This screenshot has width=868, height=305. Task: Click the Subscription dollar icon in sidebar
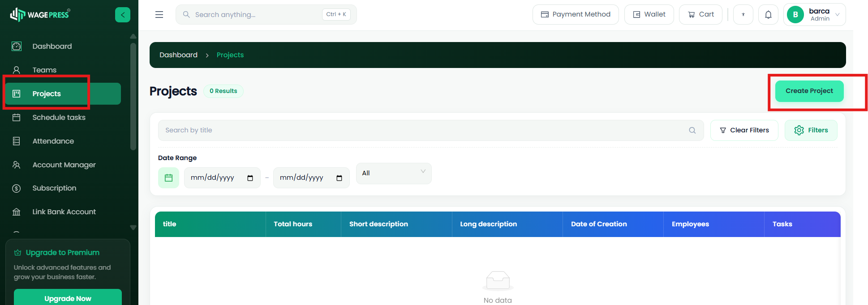coord(17,188)
